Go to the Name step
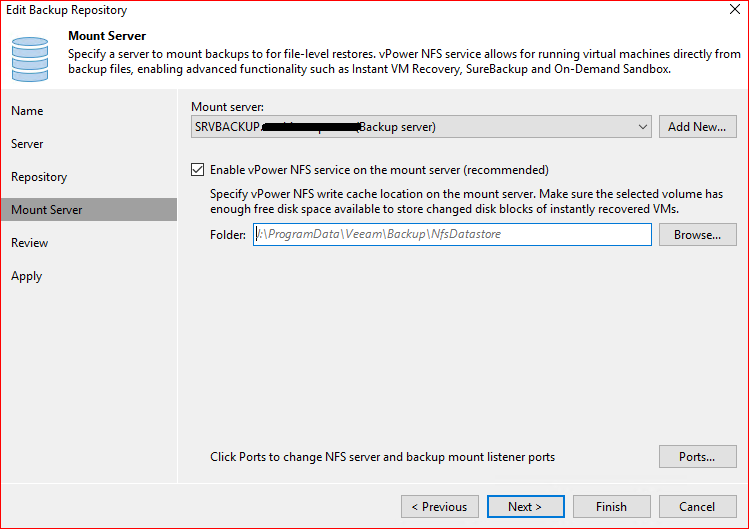The height and width of the screenshot is (529, 749). 27,111
